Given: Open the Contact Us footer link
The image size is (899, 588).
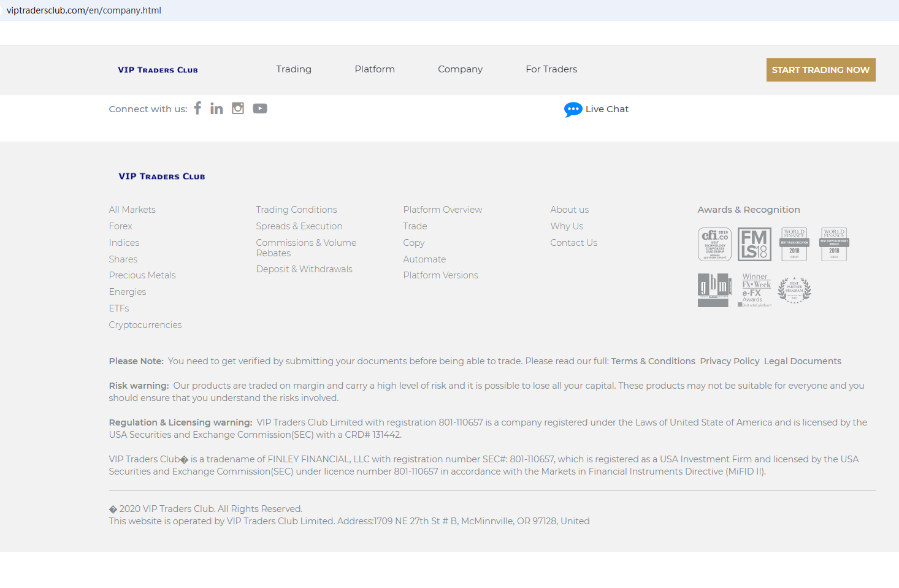Looking at the screenshot, I should pos(573,243).
